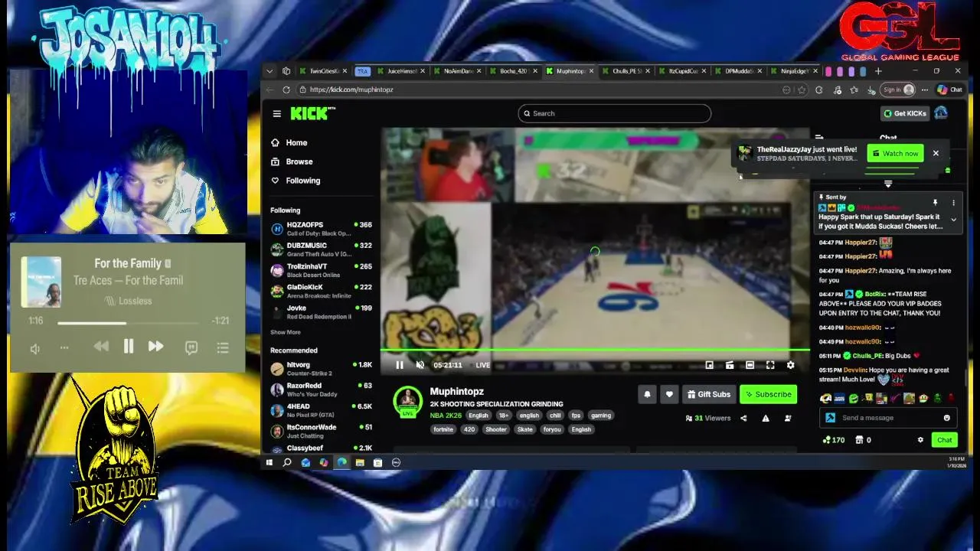Open music player volume speaker icon
Screen dimensions: 980x551
(35, 348)
